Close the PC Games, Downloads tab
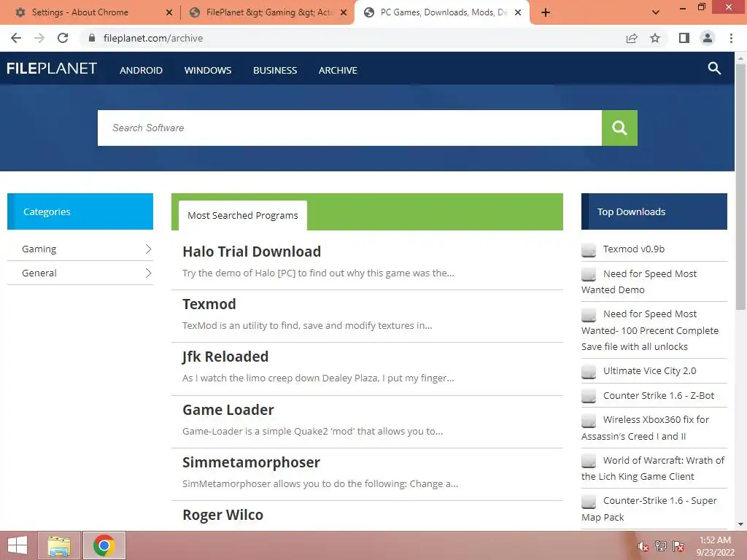The height and width of the screenshot is (560, 747). (x=518, y=12)
